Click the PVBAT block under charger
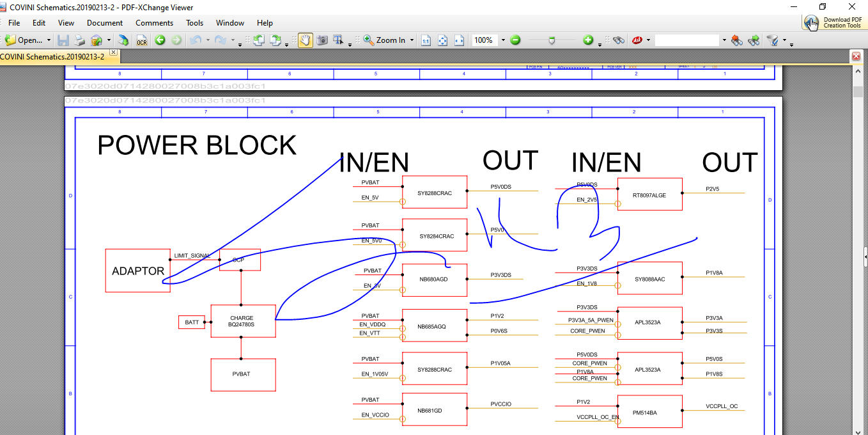The width and height of the screenshot is (868, 435). coord(243,375)
